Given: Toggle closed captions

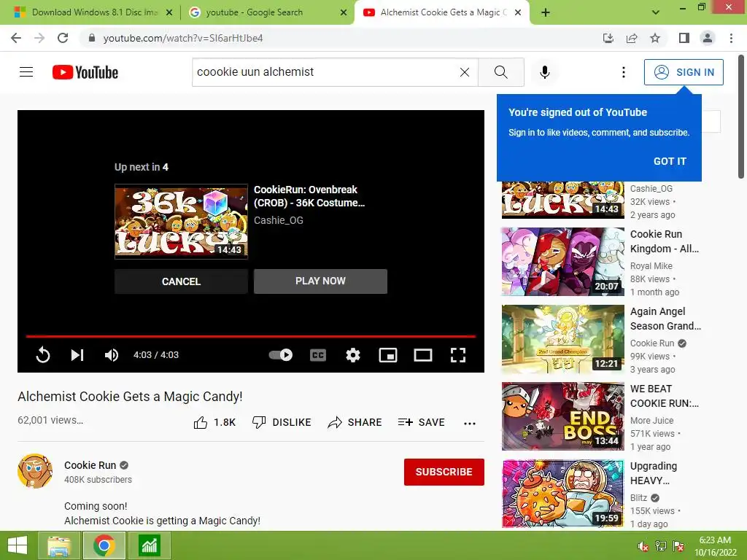Looking at the screenshot, I should pyautogui.click(x=318, y=355).
